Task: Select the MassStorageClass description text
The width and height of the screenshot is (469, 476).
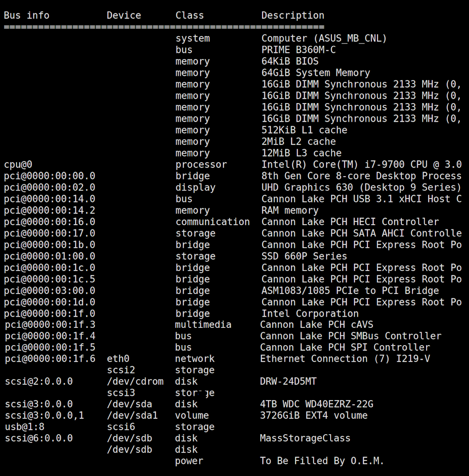Action: coord(305,438)
